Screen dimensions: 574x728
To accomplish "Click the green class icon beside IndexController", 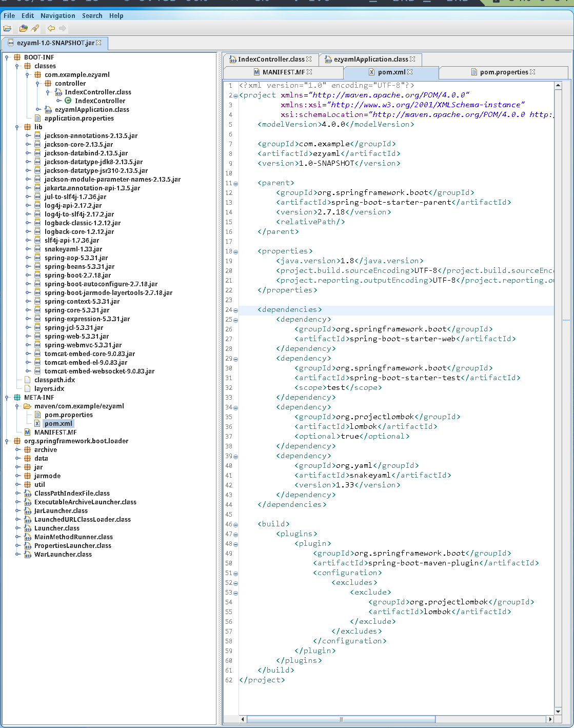I will tap(68, 101).
